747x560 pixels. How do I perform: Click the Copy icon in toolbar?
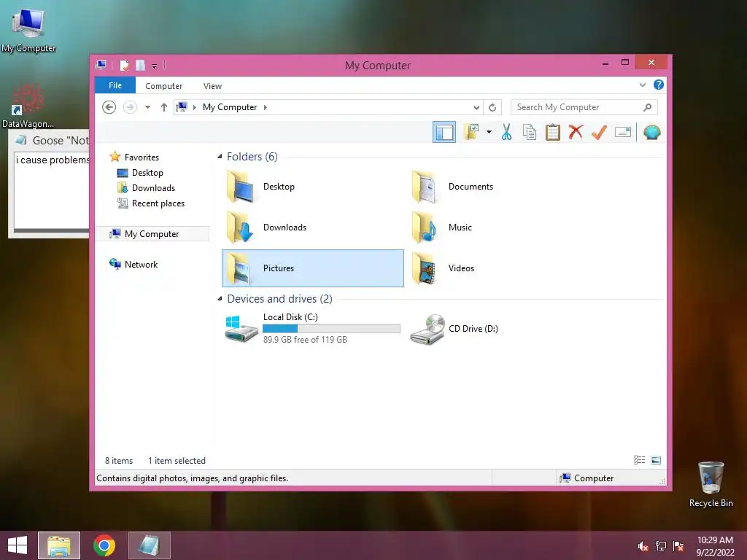(530, 132)
